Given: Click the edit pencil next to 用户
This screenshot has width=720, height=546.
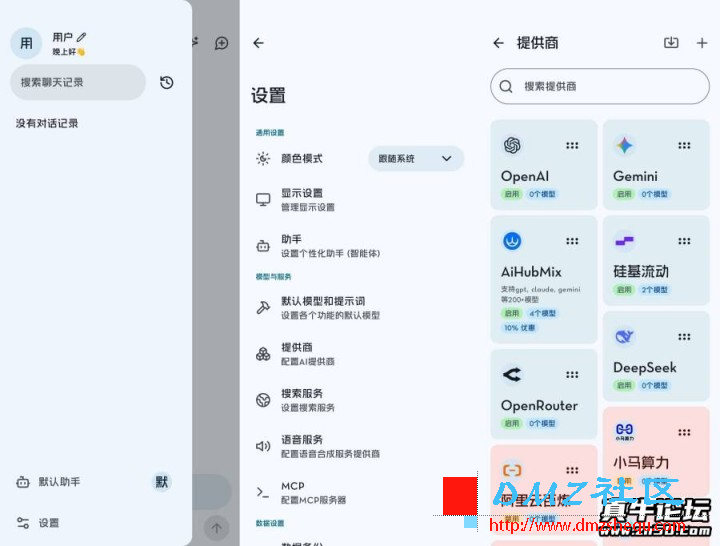Looking at the screenshot, I should coord(82,37).
